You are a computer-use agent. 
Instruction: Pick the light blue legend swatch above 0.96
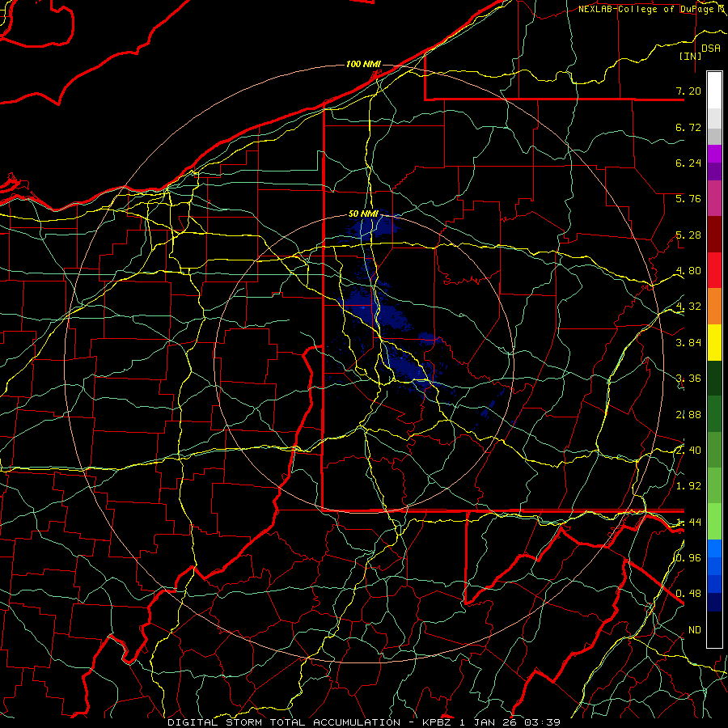714,548
